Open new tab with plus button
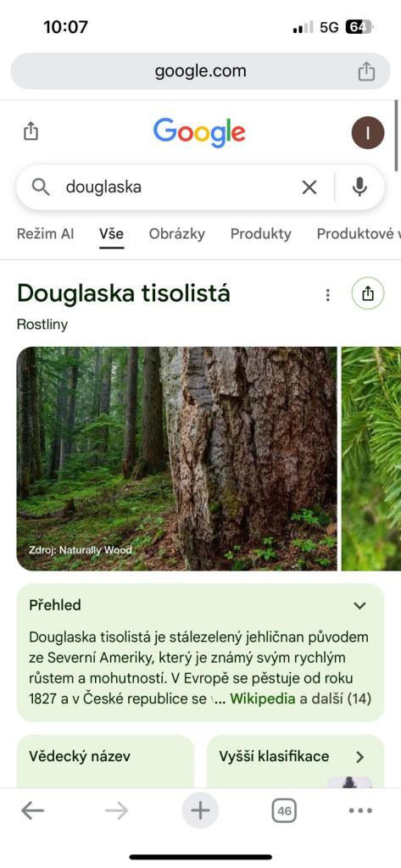This screenshot has height=868, width=401. (200, 811)
